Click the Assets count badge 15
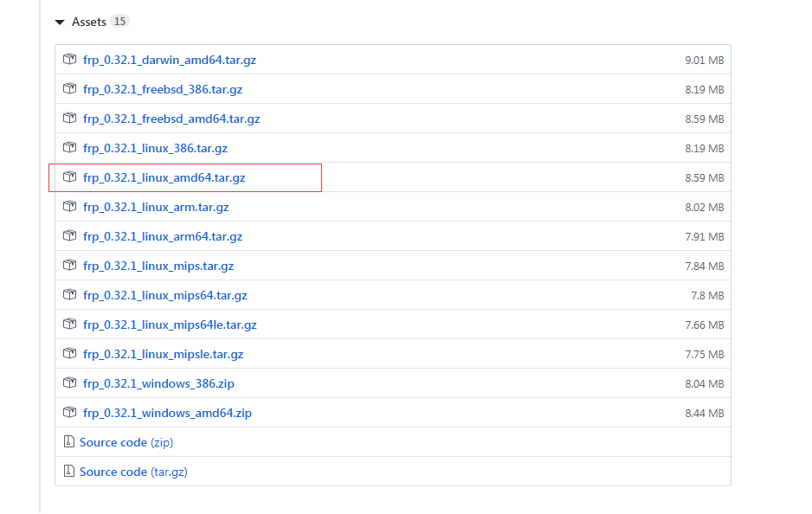Viewport: 812px width, 514px height. point(119,22)
